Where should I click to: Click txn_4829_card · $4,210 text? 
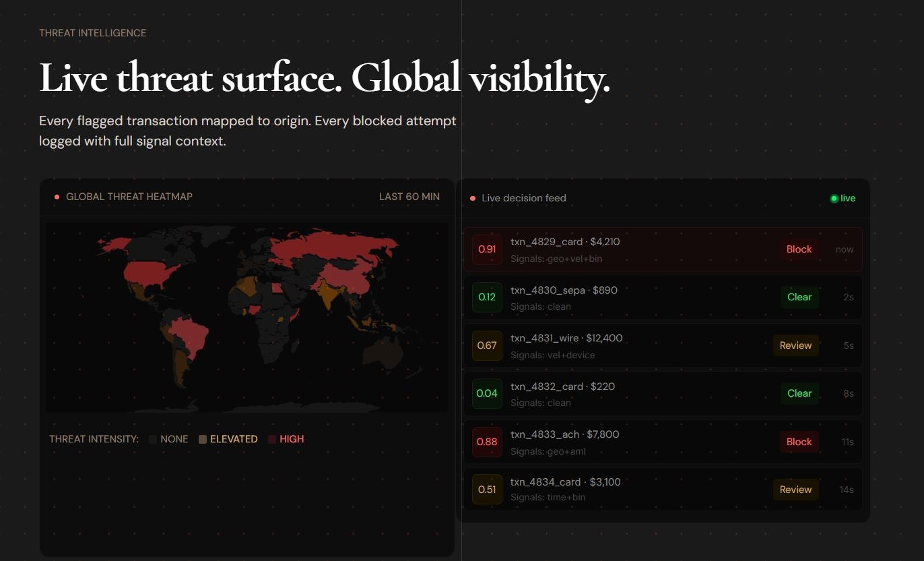pyautogui.click(x=565, y=242)
